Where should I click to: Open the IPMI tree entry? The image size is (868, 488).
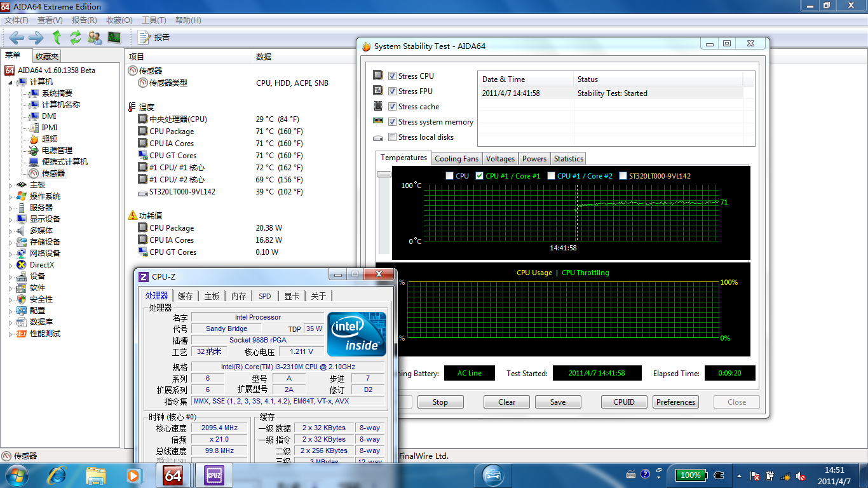pyautogui.click(x=50, y=128)
